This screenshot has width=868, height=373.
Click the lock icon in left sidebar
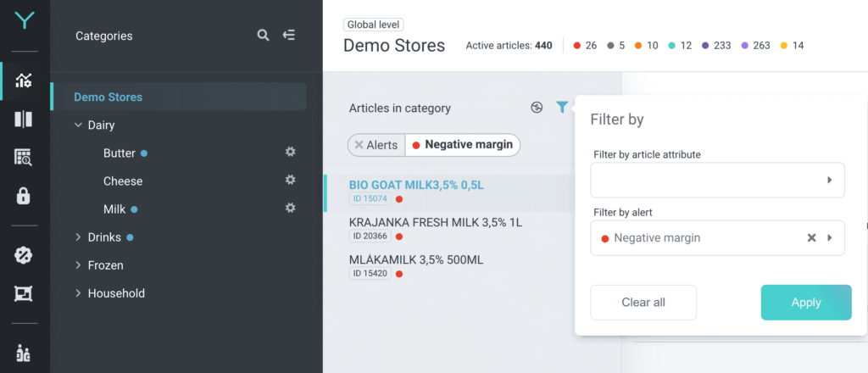(23, 196)
